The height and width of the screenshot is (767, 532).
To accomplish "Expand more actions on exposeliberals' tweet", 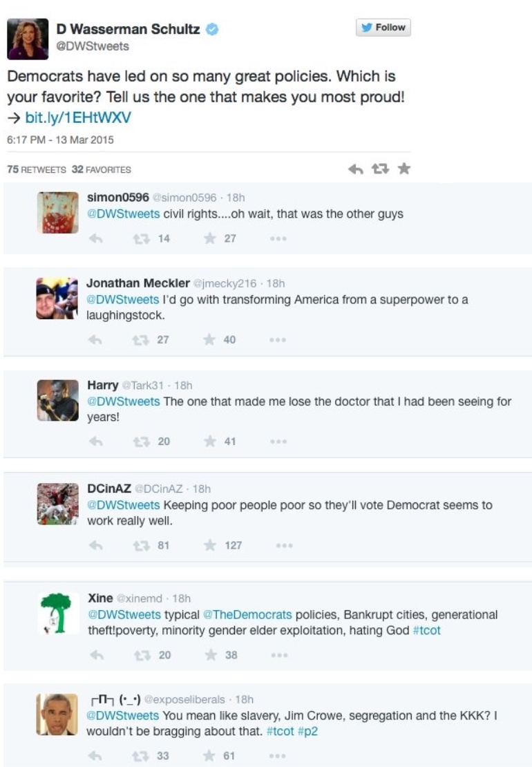I will pos(278,756).
